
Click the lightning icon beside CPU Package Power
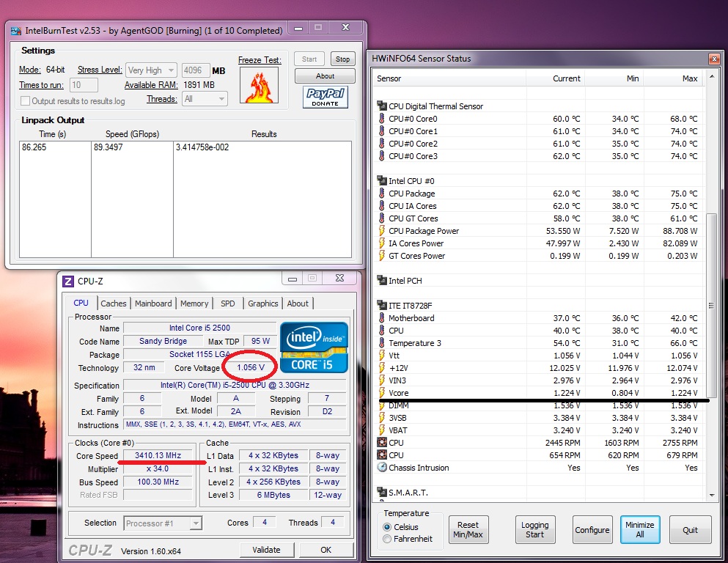click(382, 231)
